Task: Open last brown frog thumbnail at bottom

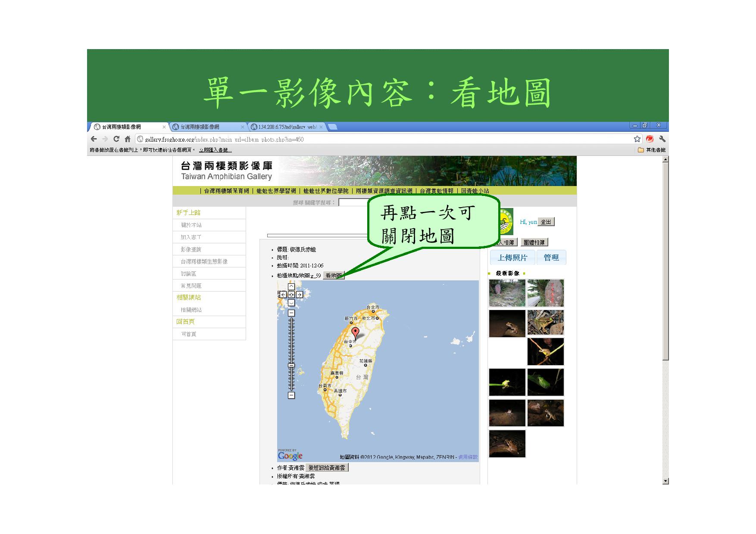Action: [507, 444]
